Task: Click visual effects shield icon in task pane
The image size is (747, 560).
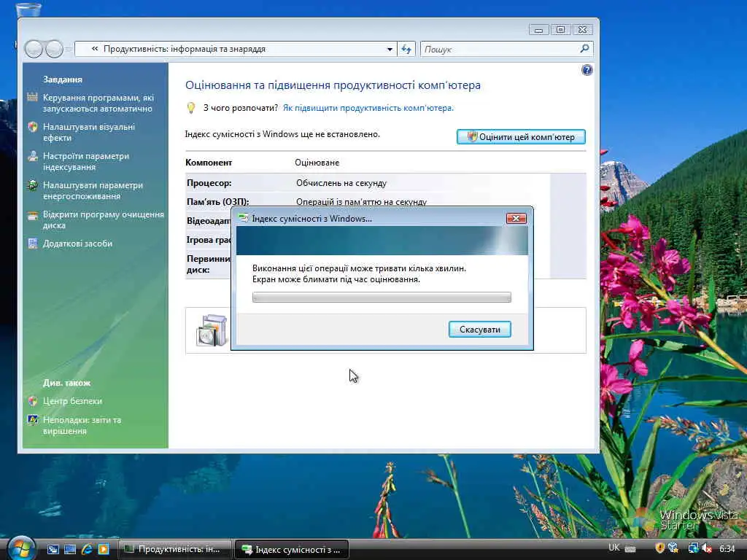Action: point(32,127)
